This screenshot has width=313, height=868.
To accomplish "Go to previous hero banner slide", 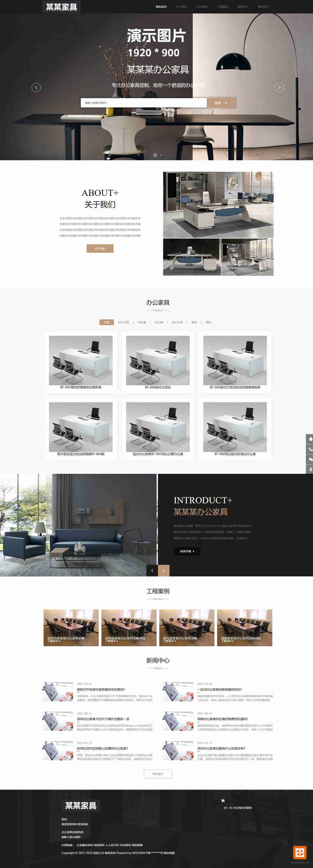I will (x=36, y=88).
